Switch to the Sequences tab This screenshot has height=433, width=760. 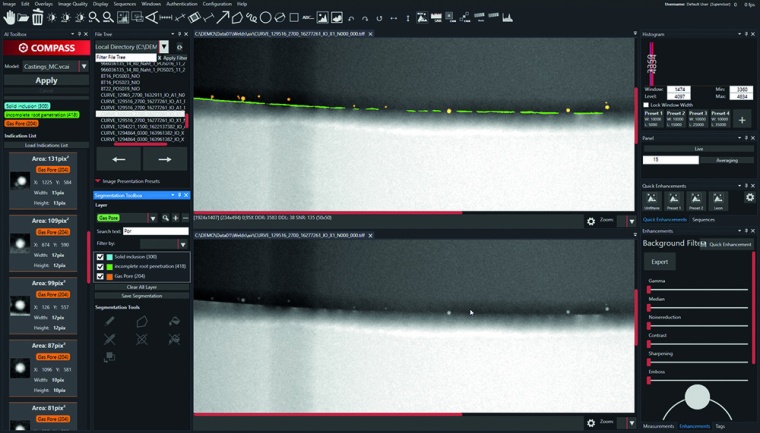tap(703, 219)
